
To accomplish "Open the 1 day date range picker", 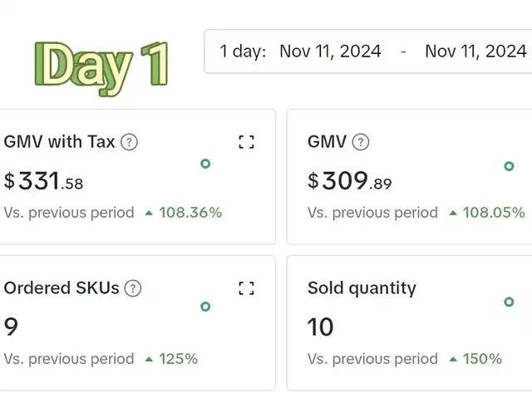I will 368,52.
